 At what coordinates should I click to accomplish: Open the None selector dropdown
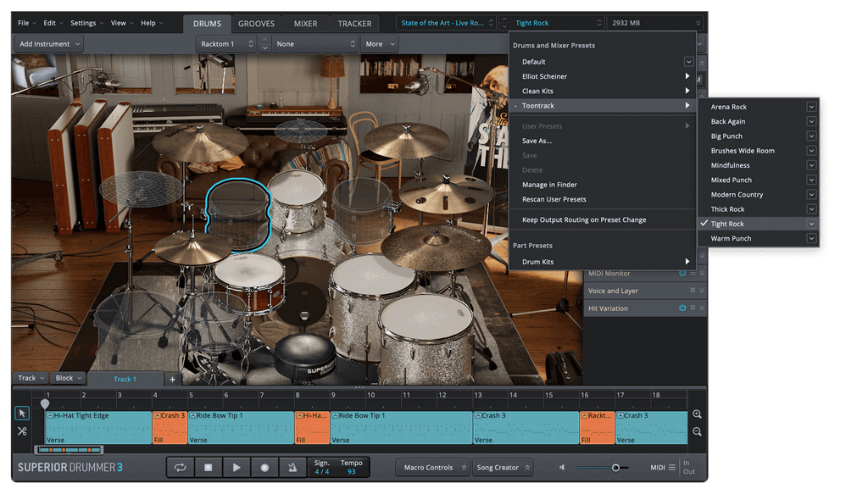(315, 44)
